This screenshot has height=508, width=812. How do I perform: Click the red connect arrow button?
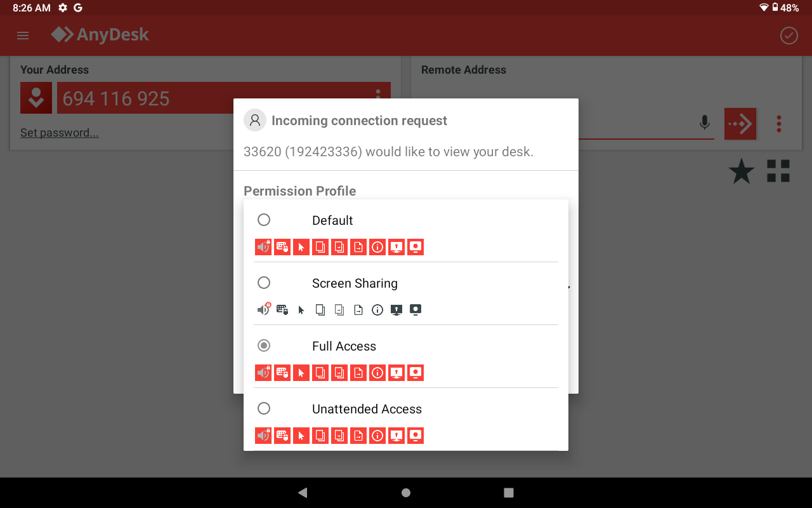740,124
